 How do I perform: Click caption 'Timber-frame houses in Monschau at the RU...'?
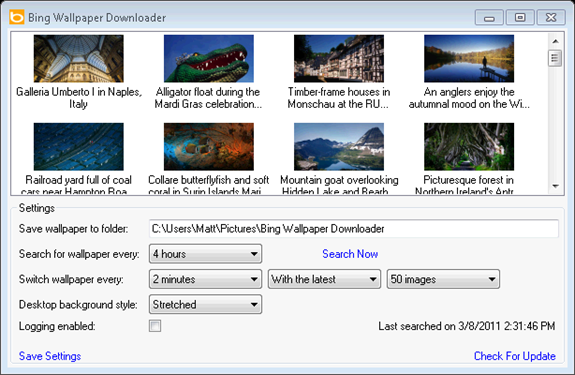338,98
